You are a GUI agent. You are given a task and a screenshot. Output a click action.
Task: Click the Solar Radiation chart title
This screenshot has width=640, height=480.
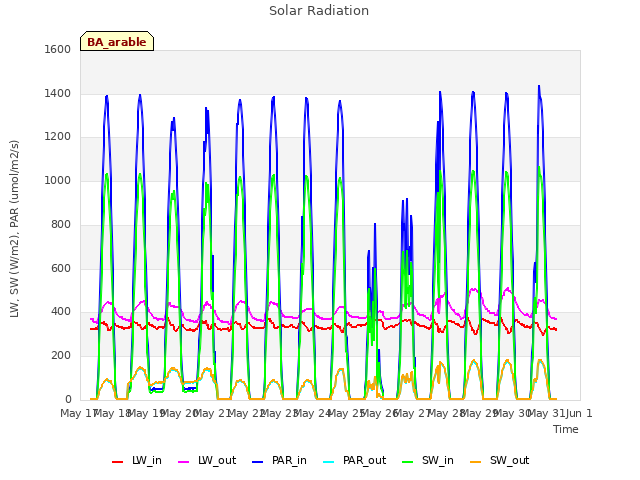tap(319, 11)
